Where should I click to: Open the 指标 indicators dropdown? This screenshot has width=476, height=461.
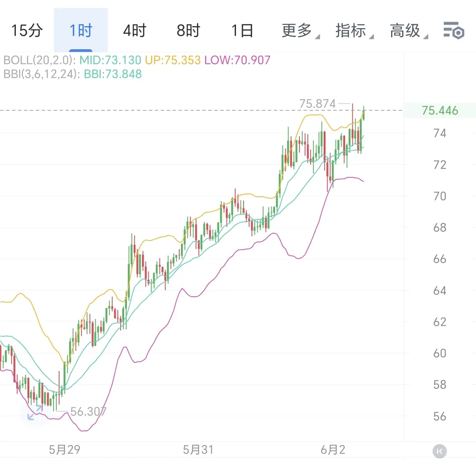(x=354, y=31)
